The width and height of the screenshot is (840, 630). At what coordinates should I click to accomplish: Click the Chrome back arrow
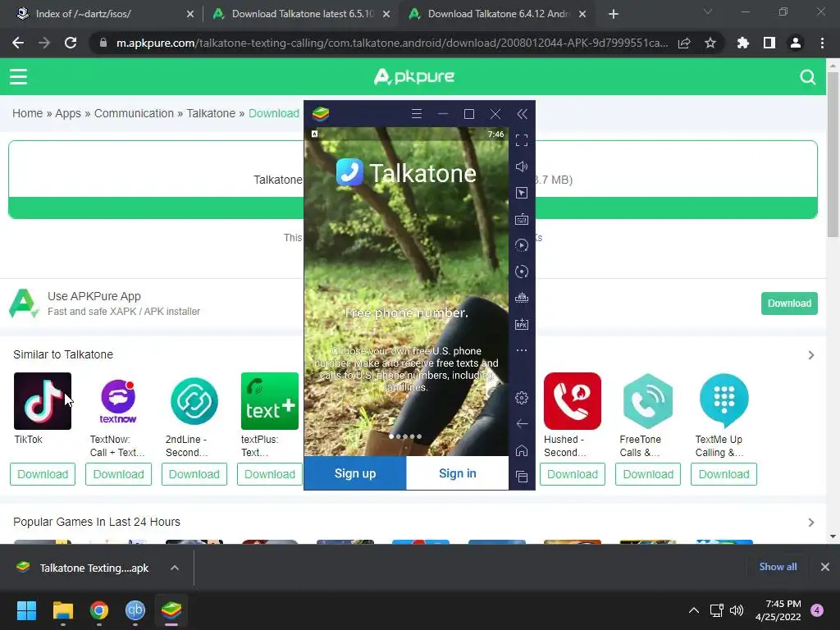point(18,43)
